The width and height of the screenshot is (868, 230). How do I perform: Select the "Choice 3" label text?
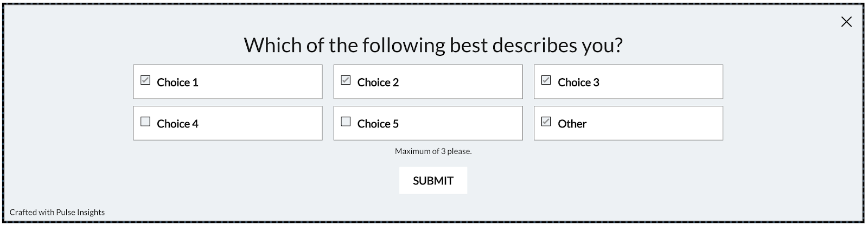[578, 82]
